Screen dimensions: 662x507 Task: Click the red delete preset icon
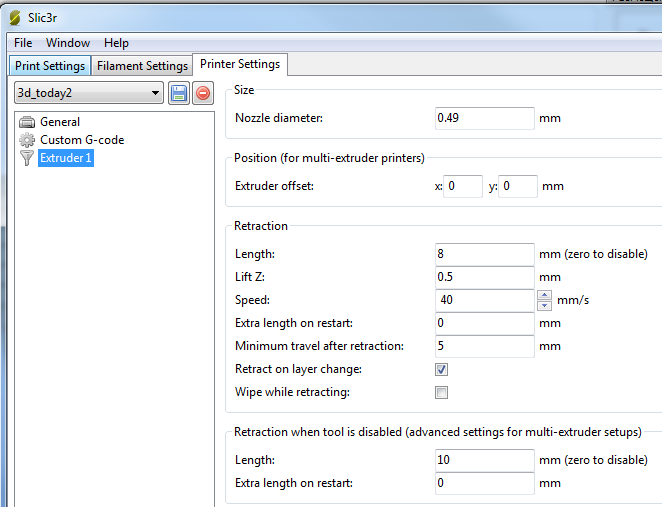pyautogui.click(x=203, y=93)
